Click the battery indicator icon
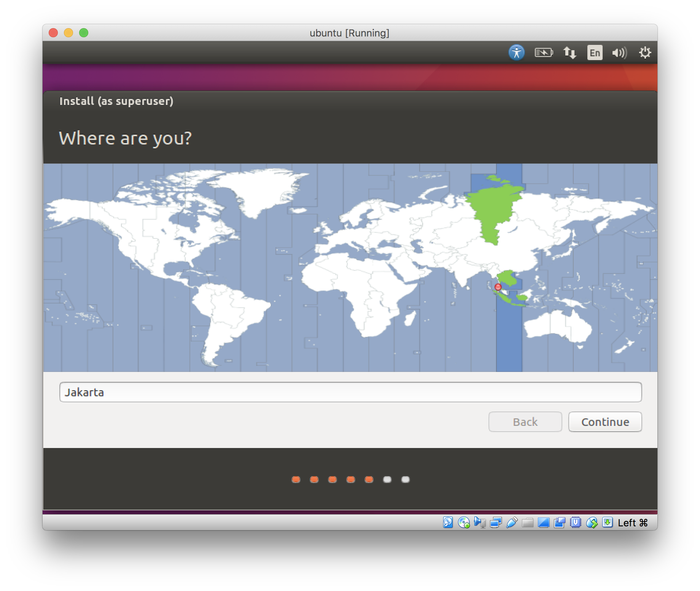 click(544, 52)
